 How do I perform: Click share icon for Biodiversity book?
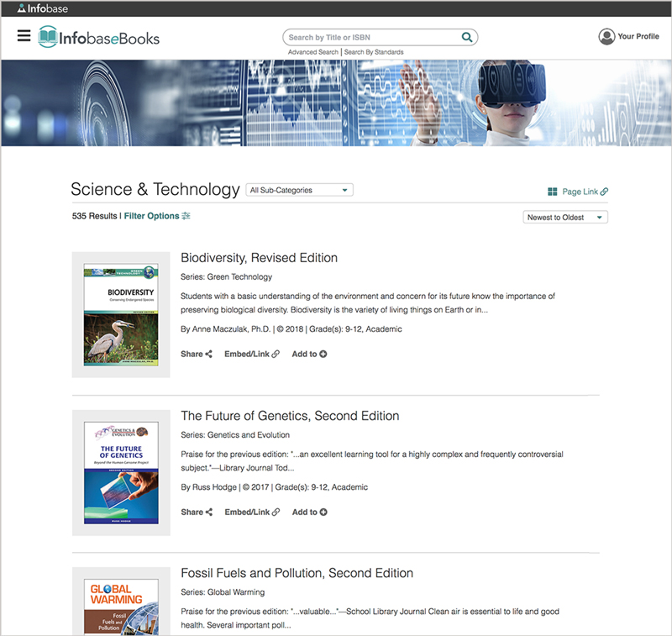(x=208, y=354)
